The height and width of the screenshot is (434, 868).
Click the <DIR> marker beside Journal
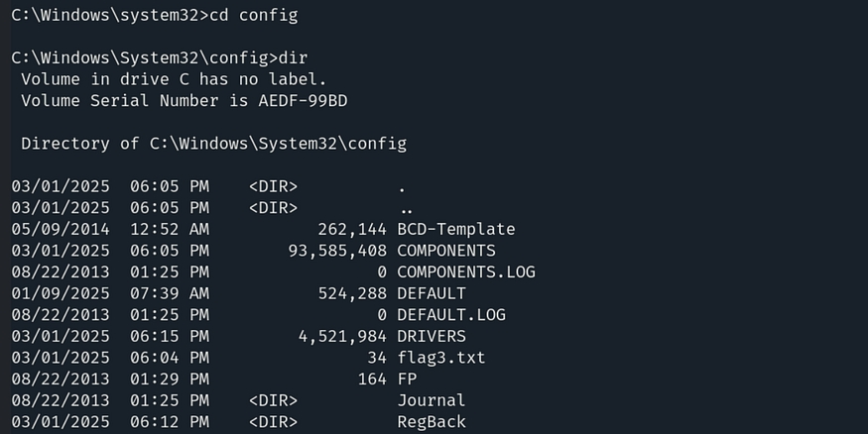(x=273, y=400)
